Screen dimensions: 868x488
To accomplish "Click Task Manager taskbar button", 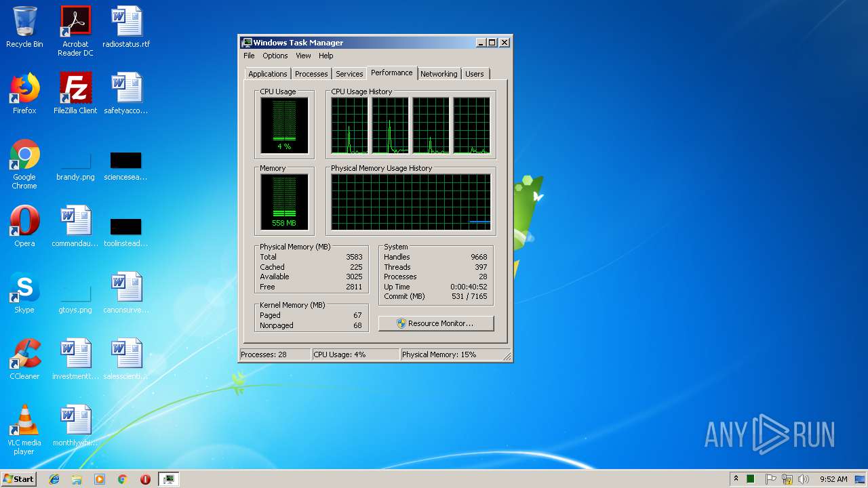I will click(168, 479).
